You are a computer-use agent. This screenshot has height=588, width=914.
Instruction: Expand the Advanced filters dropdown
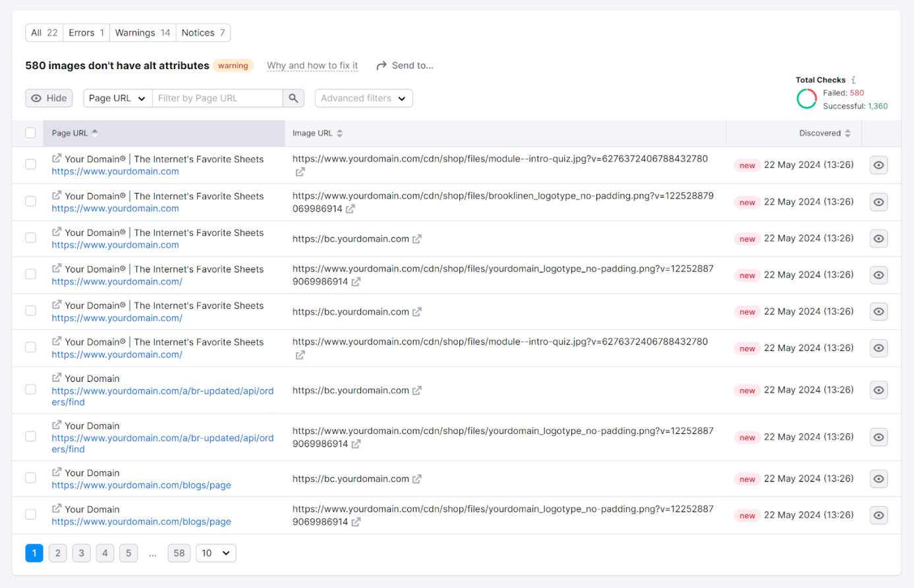(x=363, y=98)
